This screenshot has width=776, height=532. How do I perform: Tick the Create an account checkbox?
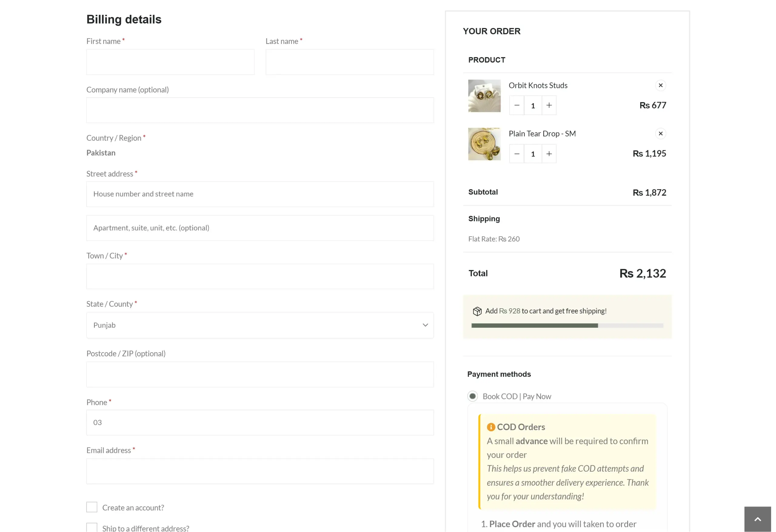(x=92, y=507)
